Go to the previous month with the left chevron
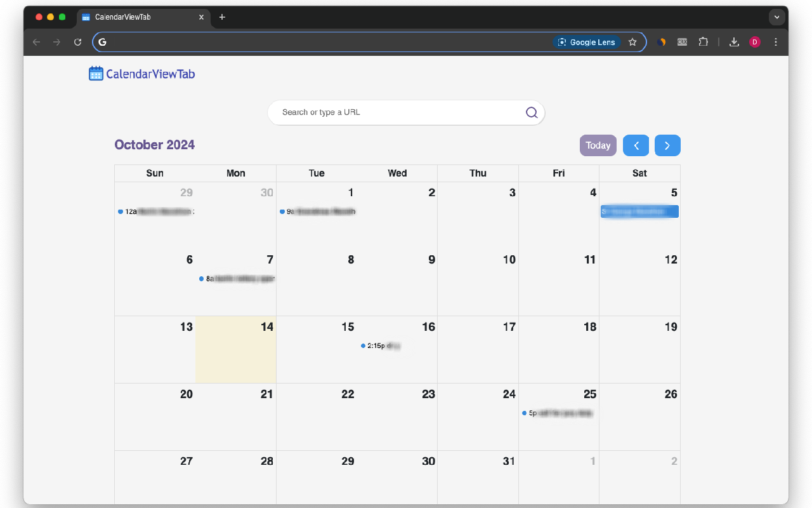Screen dimensions: 812x508 click(636, 145)
